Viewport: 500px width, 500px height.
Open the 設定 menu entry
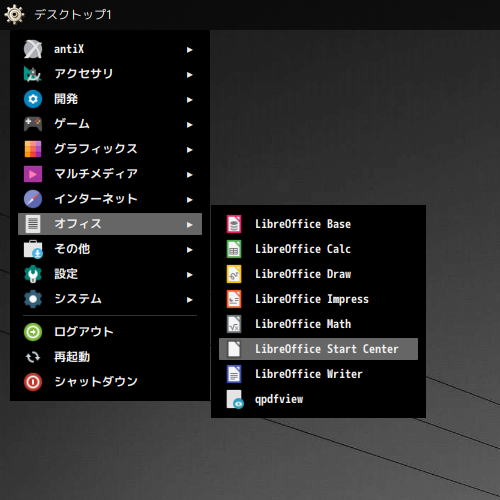click(x=110, y=274)
